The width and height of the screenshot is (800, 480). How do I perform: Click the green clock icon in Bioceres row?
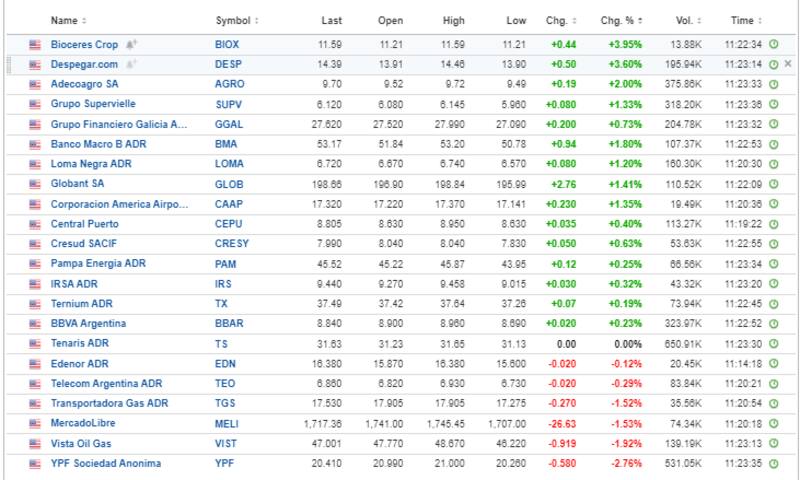[773, 45]
